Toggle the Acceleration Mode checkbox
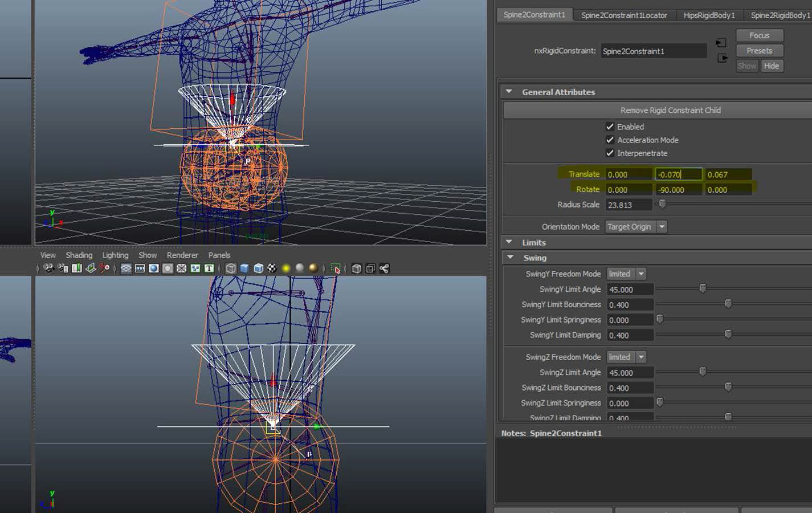The height and width of the screenshot is (513, 812). 610,140
